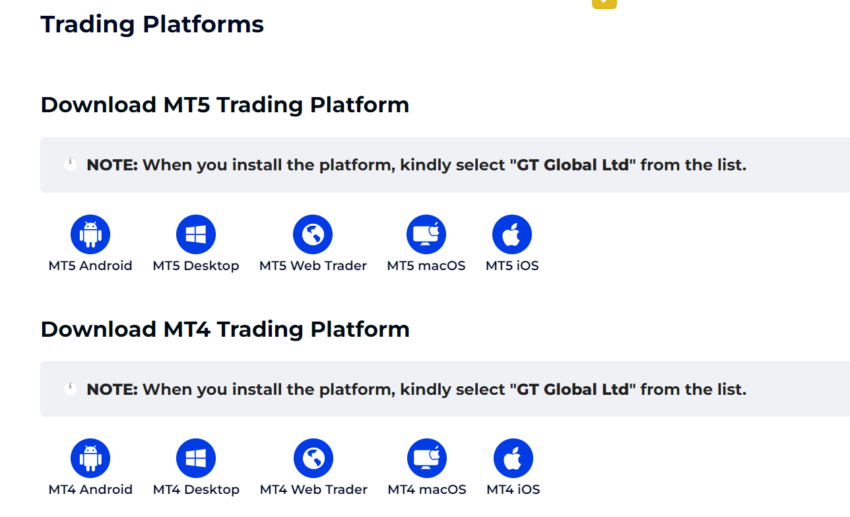Click the MT5 Android robot icon
850x517 pixels.
(x=90, y=234)
